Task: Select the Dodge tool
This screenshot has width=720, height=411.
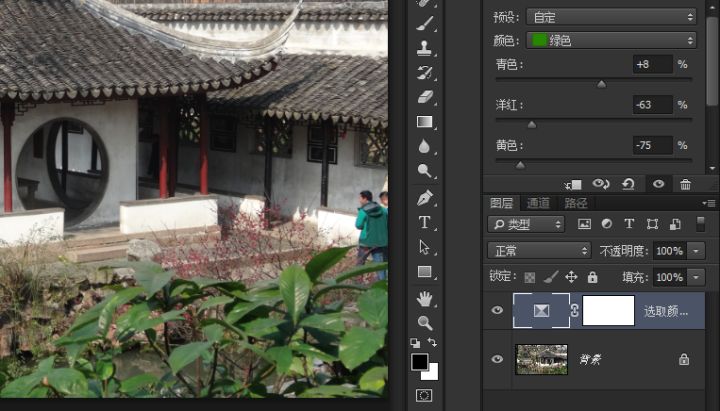Action: (424, 171)
